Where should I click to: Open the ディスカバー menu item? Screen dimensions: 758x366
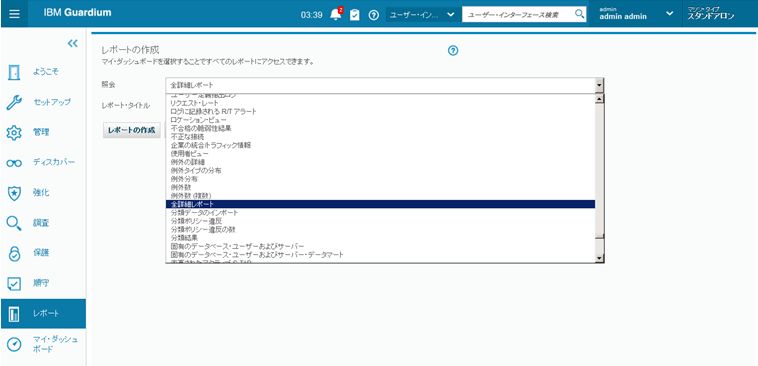pyautogui.click(x=54, y=162)
